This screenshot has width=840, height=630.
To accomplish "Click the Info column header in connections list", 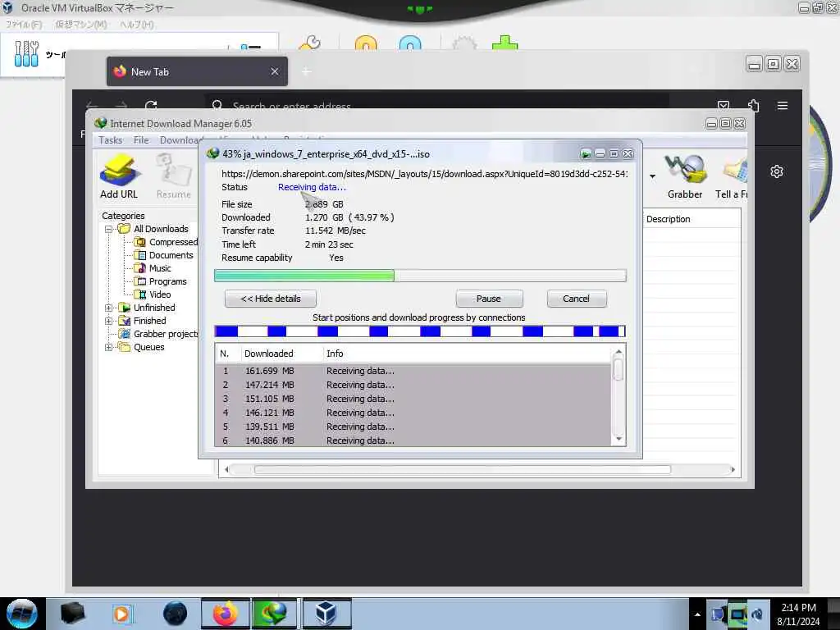I will 335,354.
